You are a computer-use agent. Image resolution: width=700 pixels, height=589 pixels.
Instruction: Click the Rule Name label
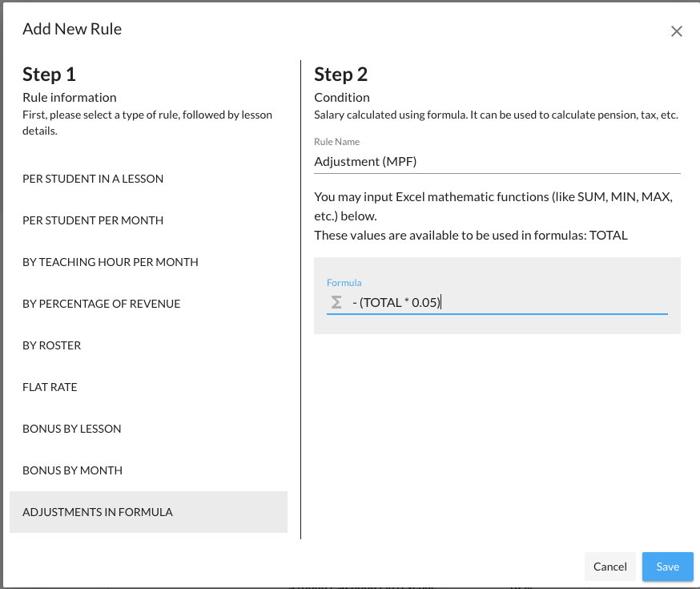(x=336, y=142)
